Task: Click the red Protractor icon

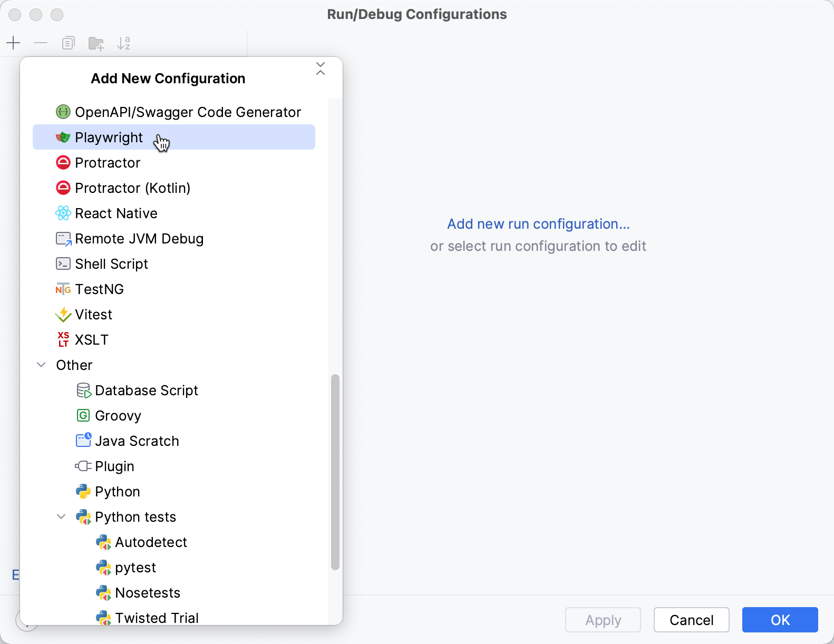Action: tap(63, 162)
